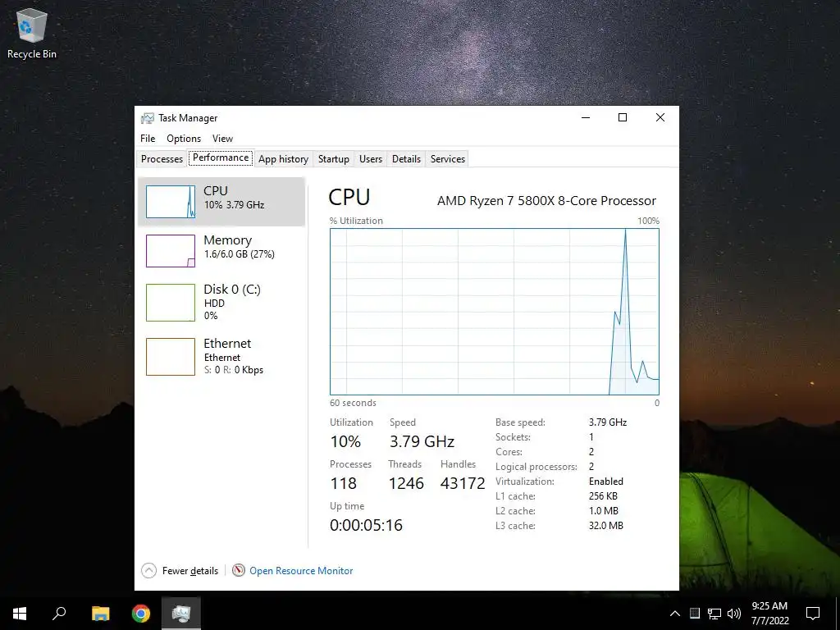Click the 3.79 GHz speed value
The image size is (840, 630).
click(422, 441)
